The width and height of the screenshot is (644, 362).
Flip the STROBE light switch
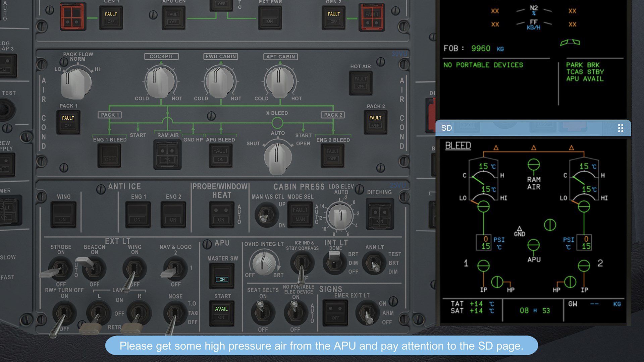pyautogui.click(x=60, y=269)
